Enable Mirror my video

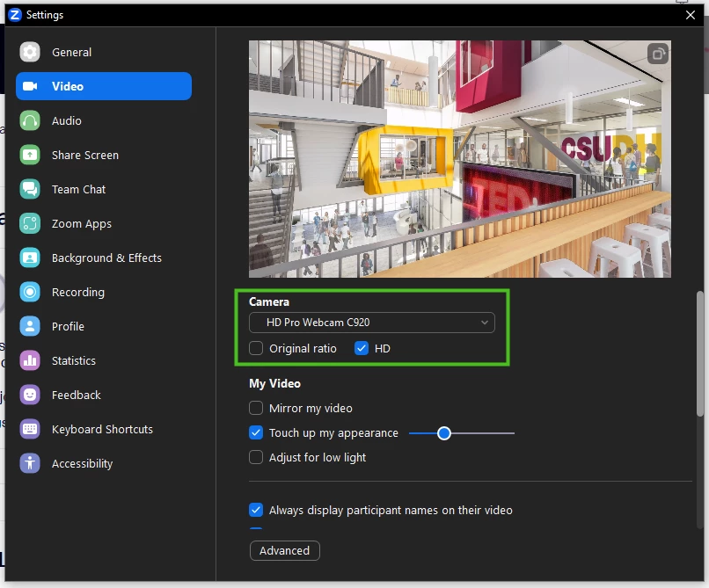click(256, 408)
